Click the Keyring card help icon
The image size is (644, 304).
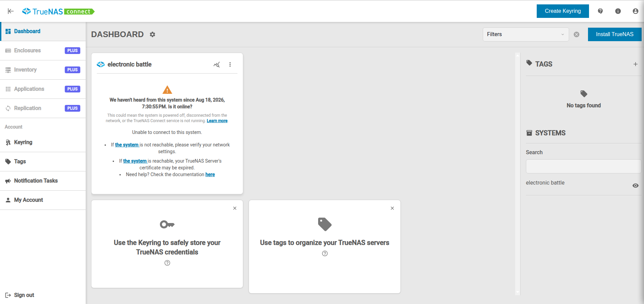167,263
